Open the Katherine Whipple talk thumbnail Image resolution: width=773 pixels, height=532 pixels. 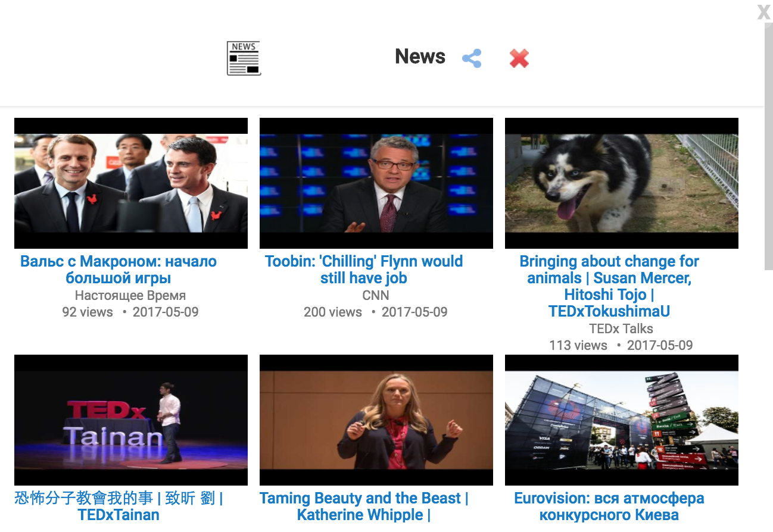coord(376,420)
